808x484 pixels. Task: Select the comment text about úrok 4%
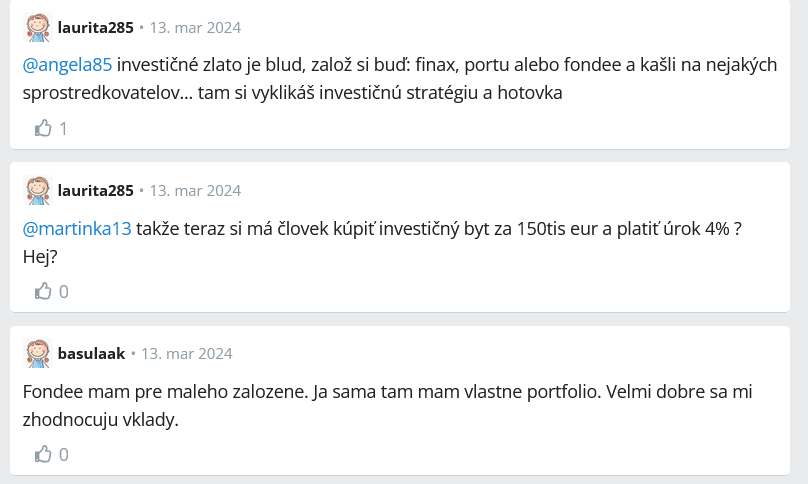pyautogui.click(x=382, y=242)
